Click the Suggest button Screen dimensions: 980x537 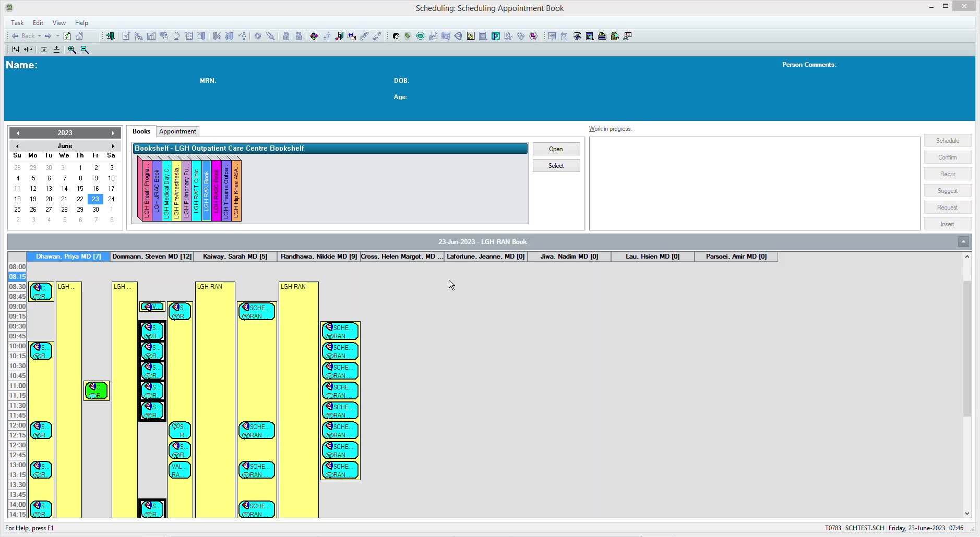click(948, 191)
